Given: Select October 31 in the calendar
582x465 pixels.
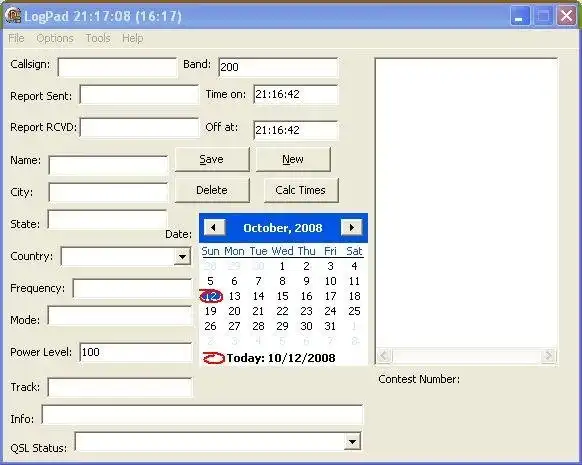Looking at the screenshot, I should click(x=330, y=326).
